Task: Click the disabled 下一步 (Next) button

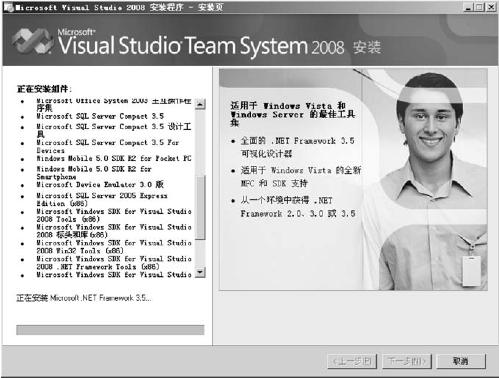Action: coord(407,361)
